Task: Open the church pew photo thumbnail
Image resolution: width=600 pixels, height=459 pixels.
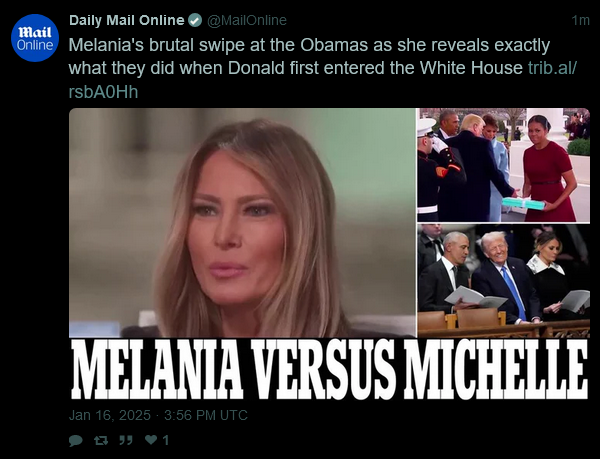Action: click(504, 281)
